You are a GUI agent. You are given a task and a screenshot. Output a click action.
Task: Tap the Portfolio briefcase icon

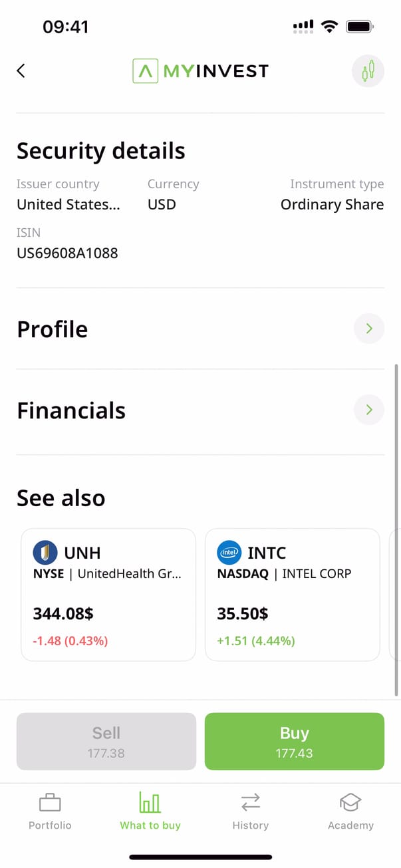[50, 803]
